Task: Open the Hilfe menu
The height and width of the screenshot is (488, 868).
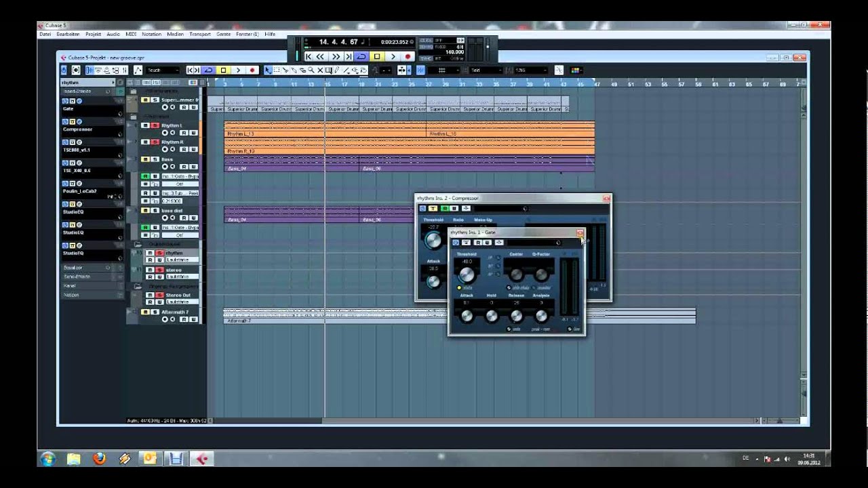Action: [270, 34]
